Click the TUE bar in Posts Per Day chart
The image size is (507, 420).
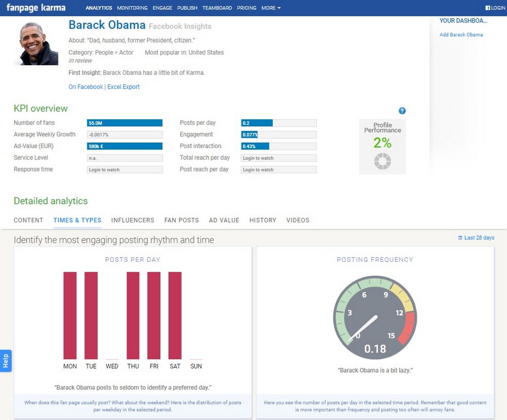point(91,316)
